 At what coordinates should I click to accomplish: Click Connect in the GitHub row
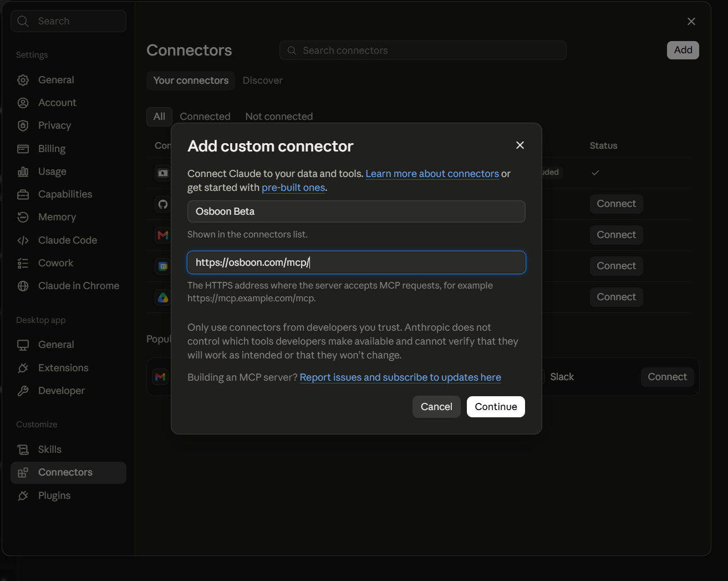coord(616,204)
